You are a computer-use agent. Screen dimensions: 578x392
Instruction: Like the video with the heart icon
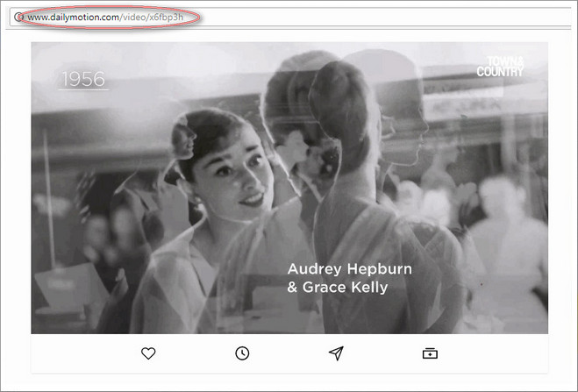click(148, 353)
